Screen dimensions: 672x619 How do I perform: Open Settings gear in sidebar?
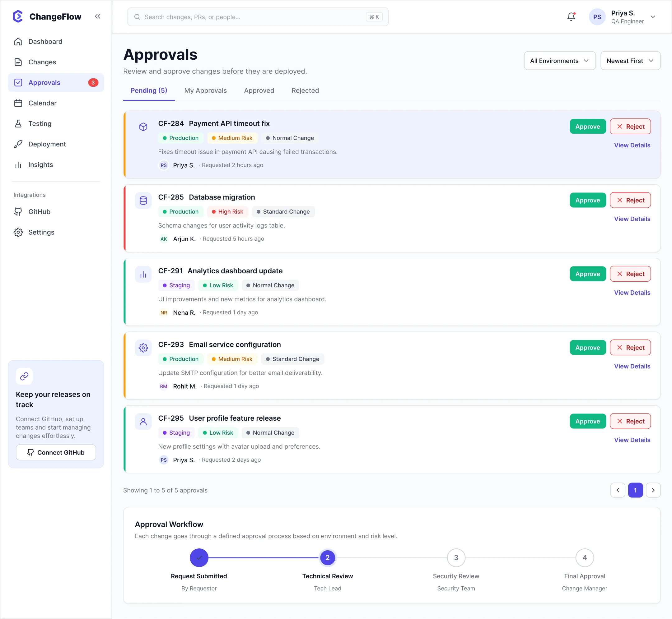18,232
